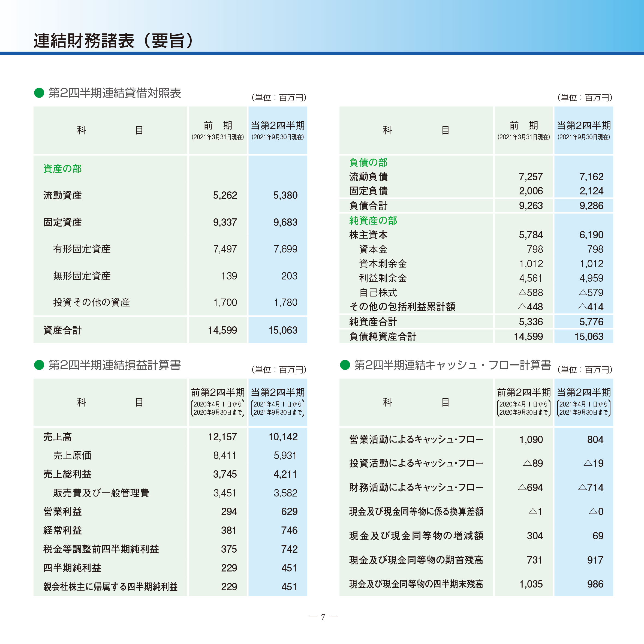
Task: Click the 売上高 row label
Action: (x=57, y=437)
